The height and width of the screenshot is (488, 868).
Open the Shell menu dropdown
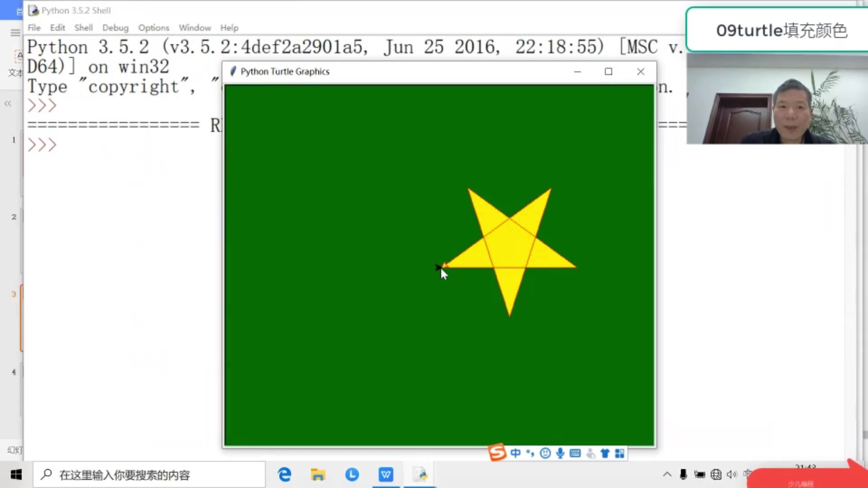[83, 28]
